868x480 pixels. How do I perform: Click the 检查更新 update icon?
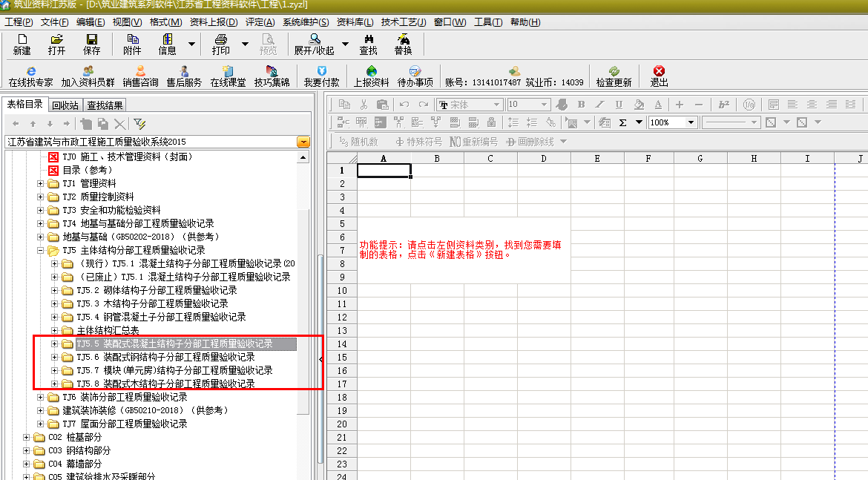point(614,76)
